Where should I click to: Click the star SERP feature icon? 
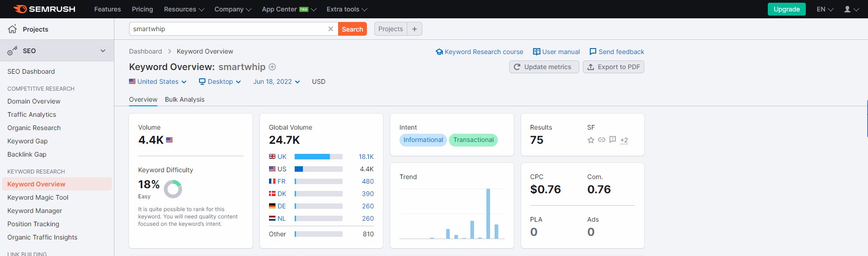[591, 140]
